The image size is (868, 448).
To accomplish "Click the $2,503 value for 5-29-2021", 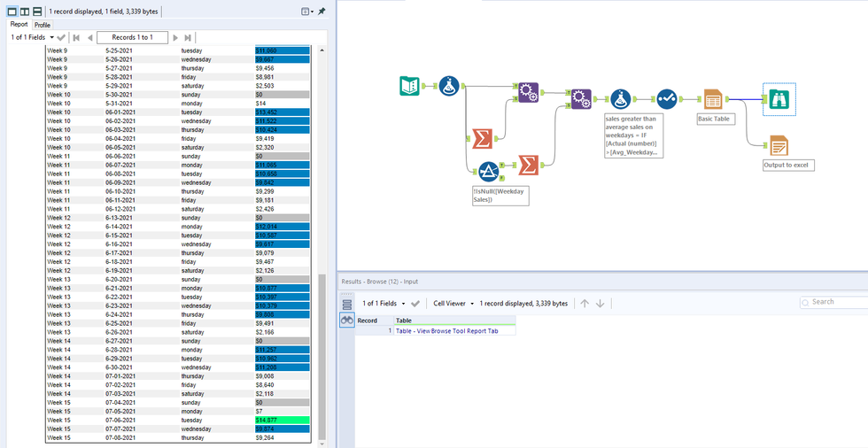I will (x=264, y=86).
